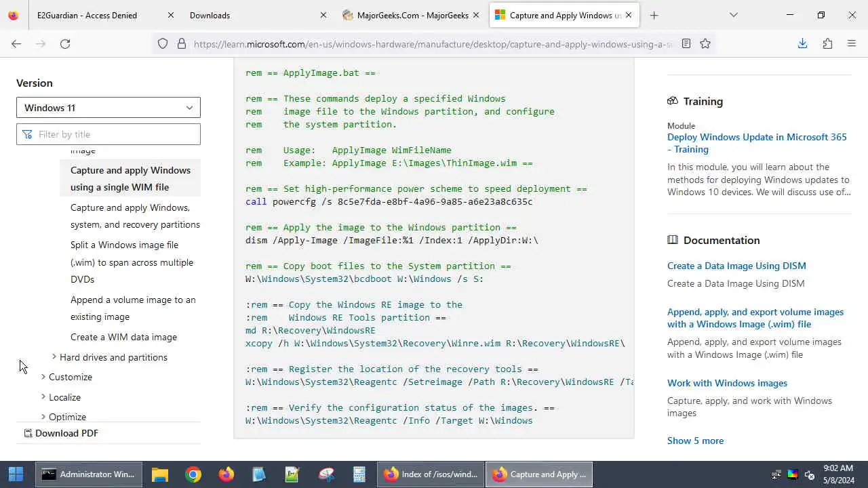
Task: Click the xcopy /h Winre.wim command line
Action: click(x=435, y=343)
